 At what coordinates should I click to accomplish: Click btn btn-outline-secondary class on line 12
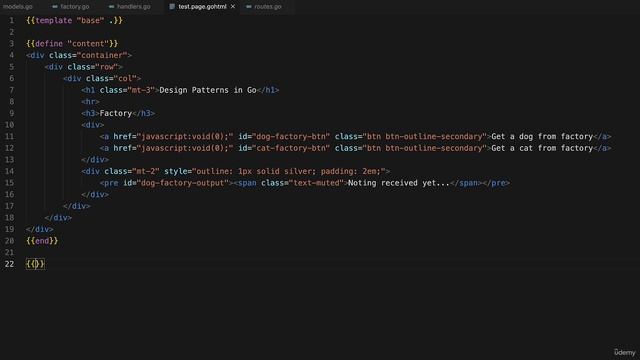pos(424,148)
